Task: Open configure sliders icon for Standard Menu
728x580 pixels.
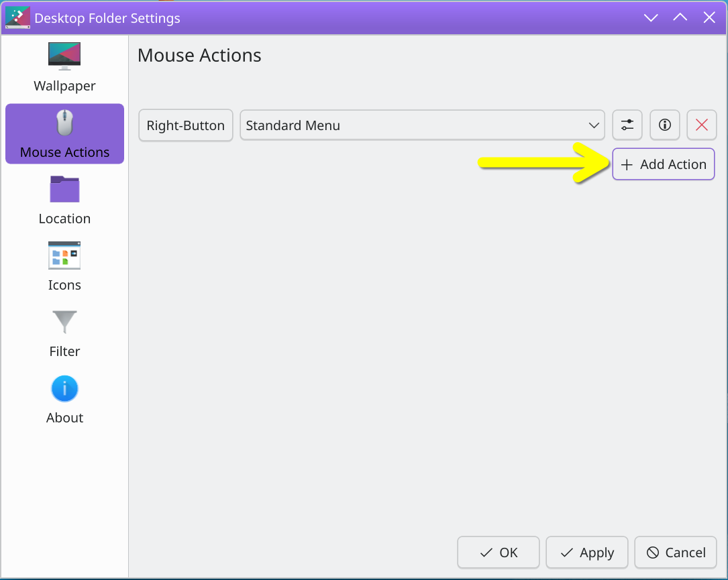Action: click(627, 125)
